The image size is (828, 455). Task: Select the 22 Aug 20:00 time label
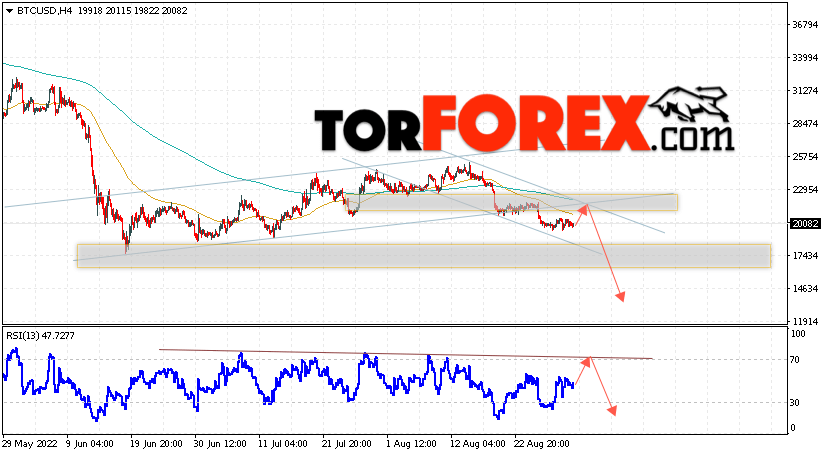(x=542, y=444)
